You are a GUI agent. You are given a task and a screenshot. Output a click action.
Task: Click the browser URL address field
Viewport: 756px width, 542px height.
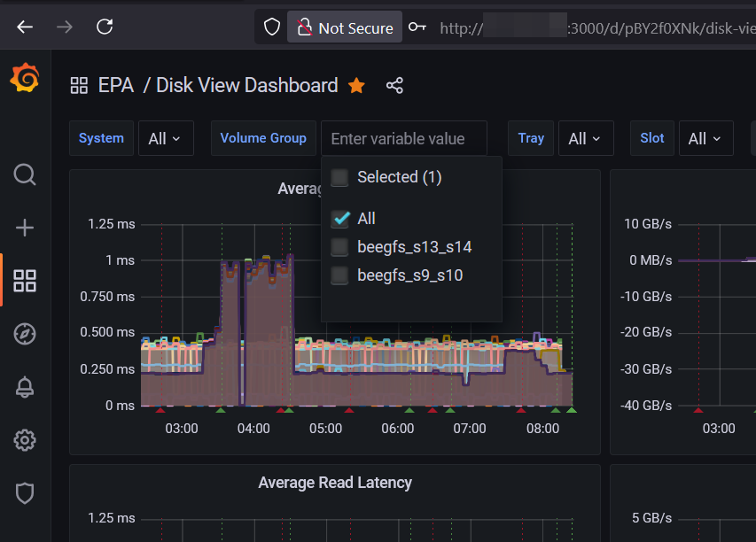pos(596,28)
